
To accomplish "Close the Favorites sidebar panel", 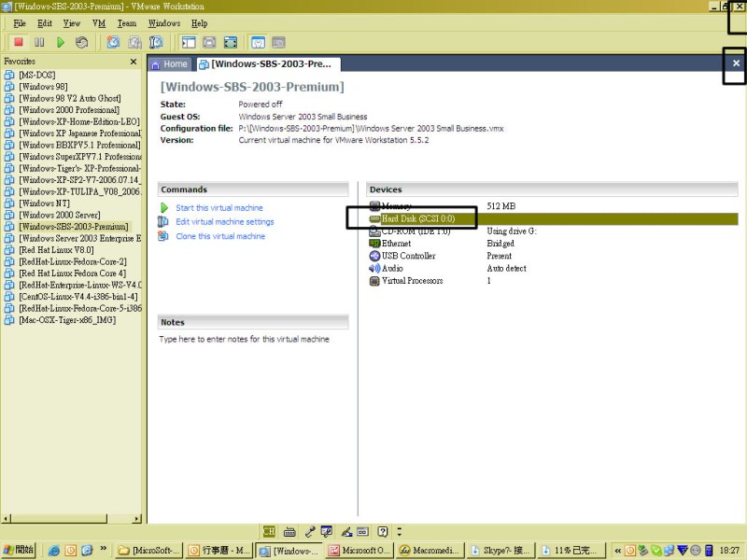I will point(134,62).
